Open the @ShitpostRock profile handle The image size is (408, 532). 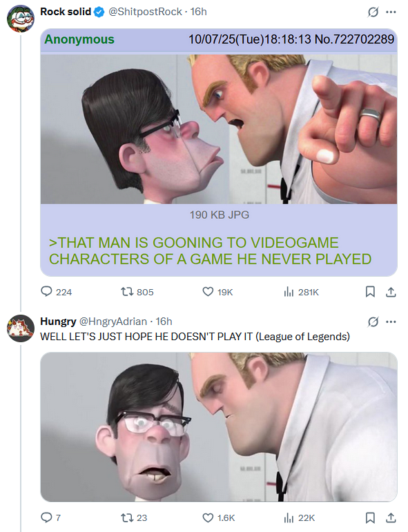(145, 12)
